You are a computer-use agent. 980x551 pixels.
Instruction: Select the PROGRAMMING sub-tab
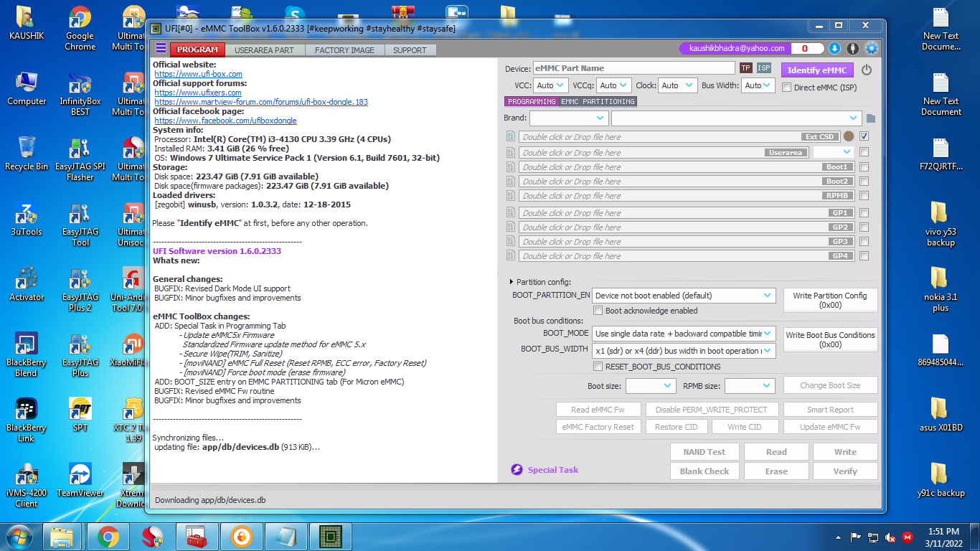532,102
